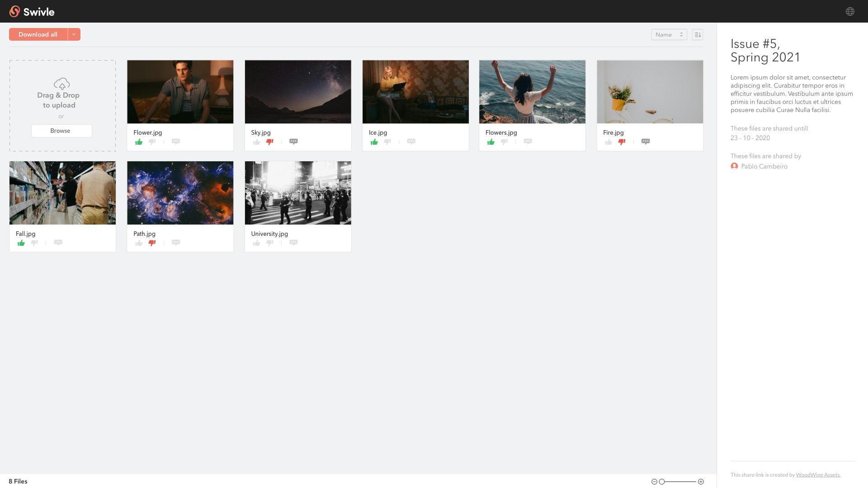Open comments on Fire.jpg
Viewport: 868px width, 488px height.
[x=646, y=141]
